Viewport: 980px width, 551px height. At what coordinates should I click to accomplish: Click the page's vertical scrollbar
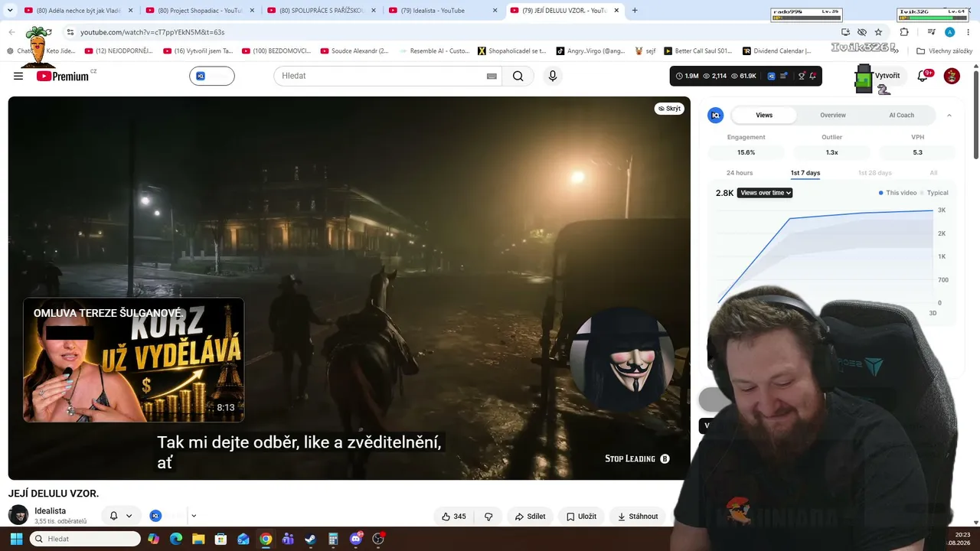(975, 115)
